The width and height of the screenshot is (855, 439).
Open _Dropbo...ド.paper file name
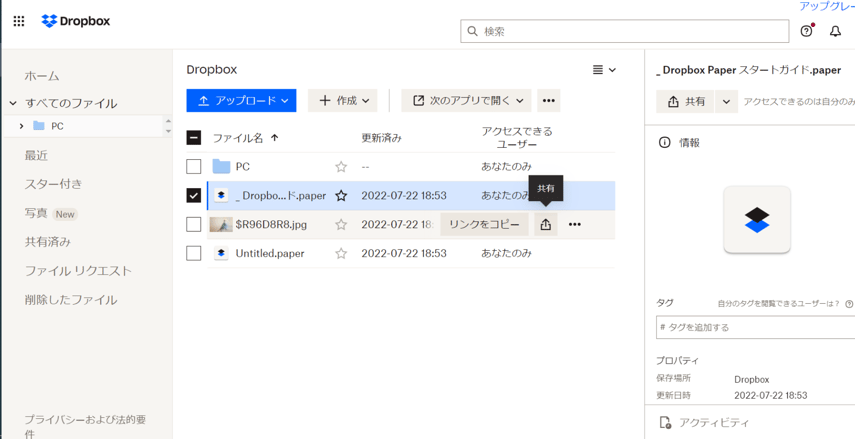click(281, 196)
